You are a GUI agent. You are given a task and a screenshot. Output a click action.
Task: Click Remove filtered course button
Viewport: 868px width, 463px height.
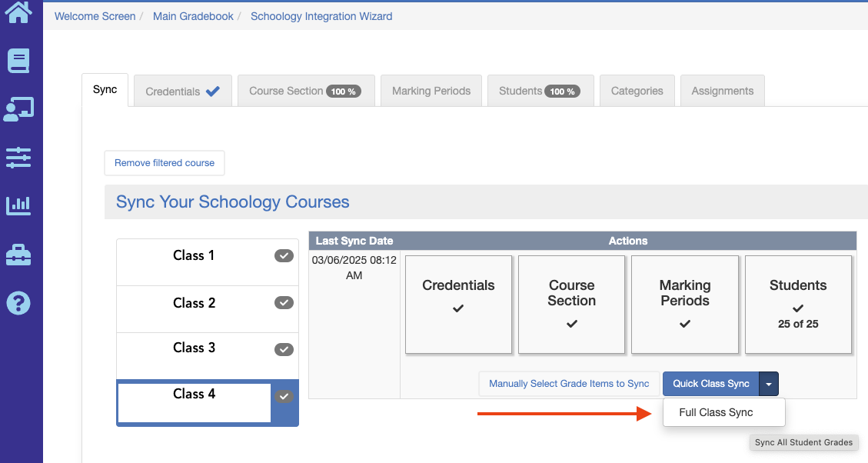165,163
